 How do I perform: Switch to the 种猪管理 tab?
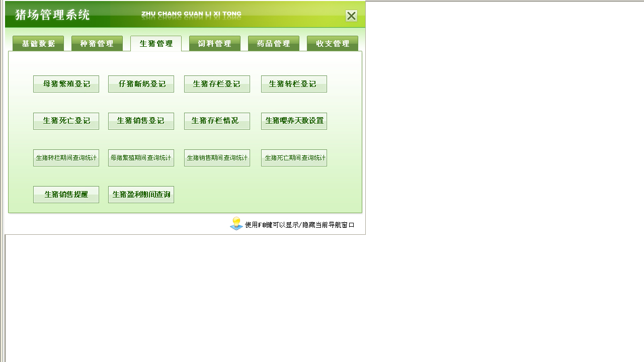point(97,43)
